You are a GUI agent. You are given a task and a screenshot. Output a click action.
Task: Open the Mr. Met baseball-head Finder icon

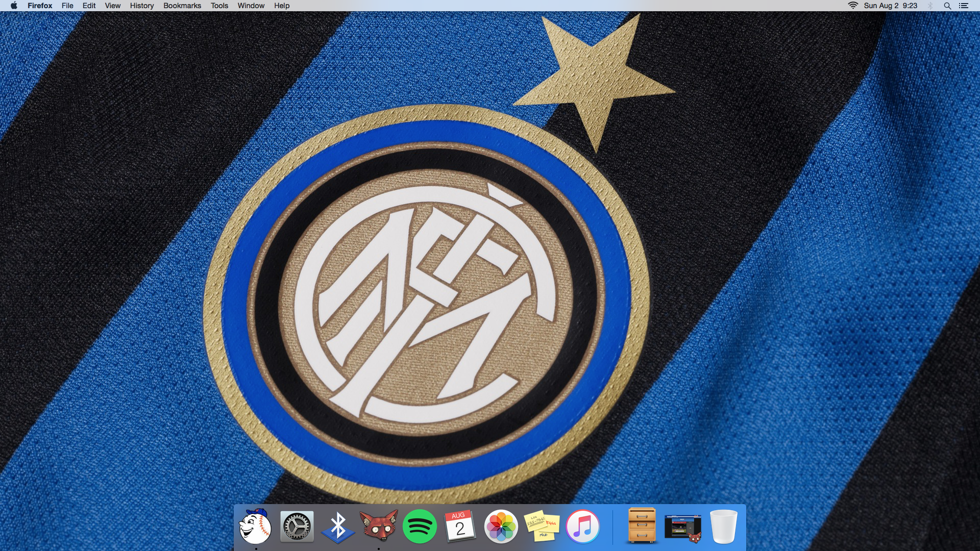pos(255,526)
